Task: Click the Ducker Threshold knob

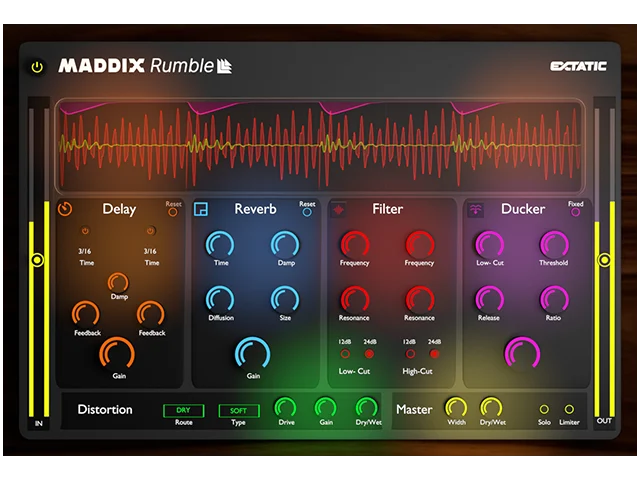Action: pyautogui.click(x=554, y=245)
